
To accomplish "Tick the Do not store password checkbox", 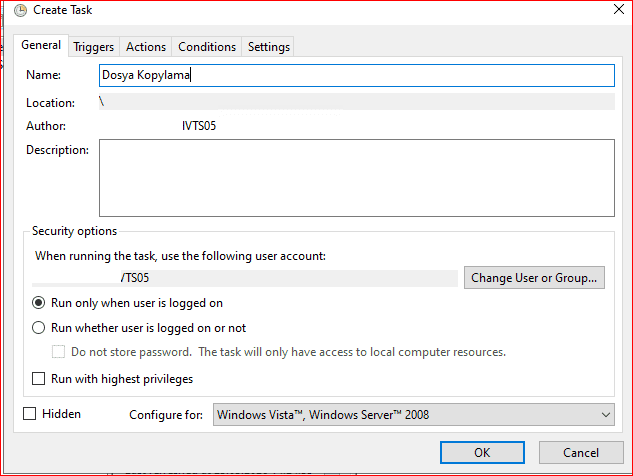I will point(59,352).
